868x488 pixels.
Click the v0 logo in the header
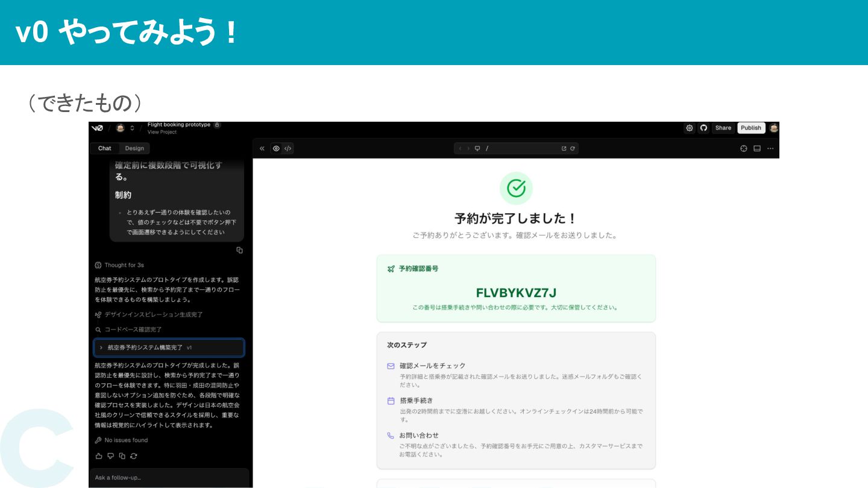[x=97, y=128]
